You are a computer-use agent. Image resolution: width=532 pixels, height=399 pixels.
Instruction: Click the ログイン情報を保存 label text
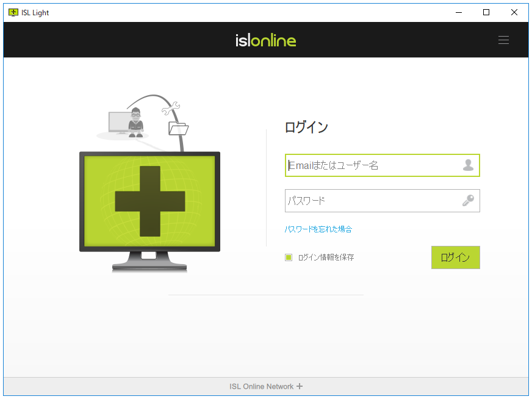(326, 257)
